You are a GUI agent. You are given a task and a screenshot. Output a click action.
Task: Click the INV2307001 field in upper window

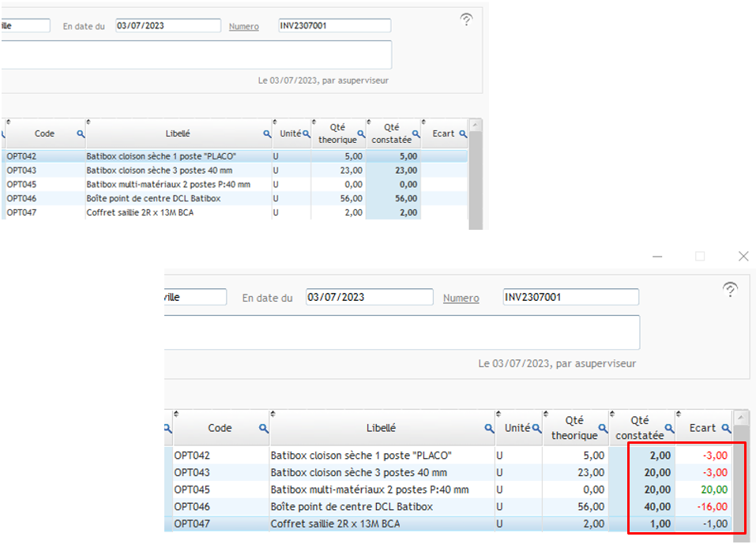click(x=334, y=25)
